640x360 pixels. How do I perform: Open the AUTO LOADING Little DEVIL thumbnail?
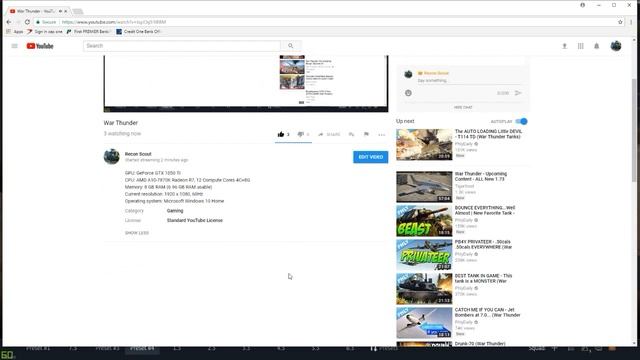(x=424, y=144)
